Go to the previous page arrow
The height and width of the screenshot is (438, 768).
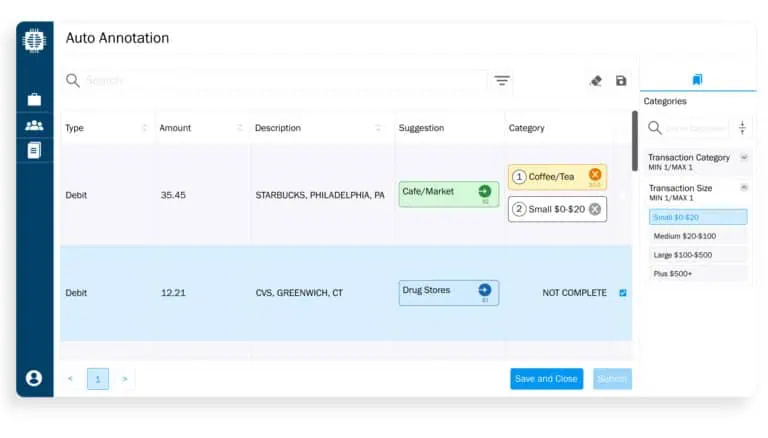click(x=70, y=379)
